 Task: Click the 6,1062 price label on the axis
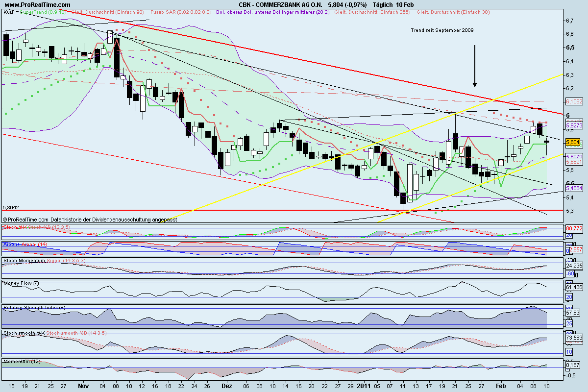coord(573,101)
